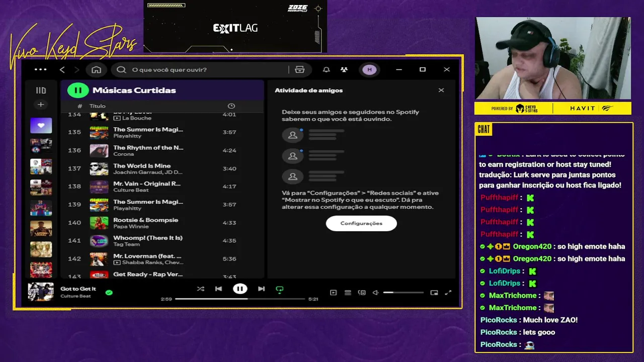
Task: Go forward with the right arrow
Action: pos(77,69)
